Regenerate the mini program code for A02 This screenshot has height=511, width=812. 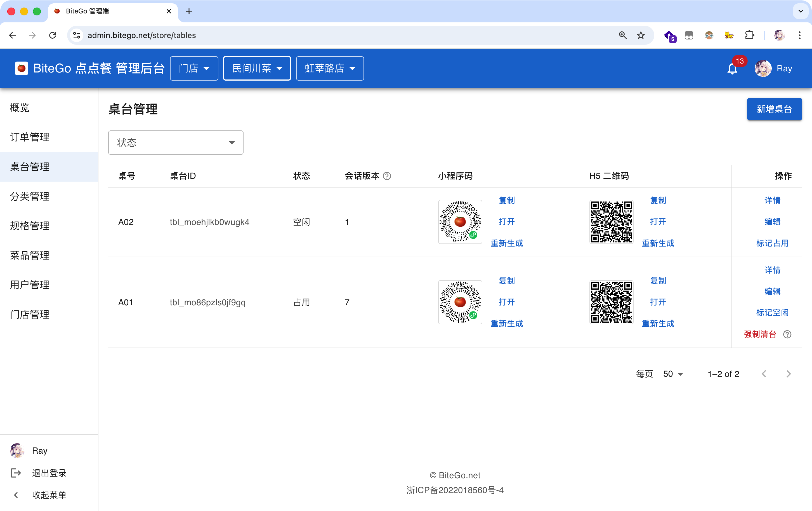click(506, 243)
